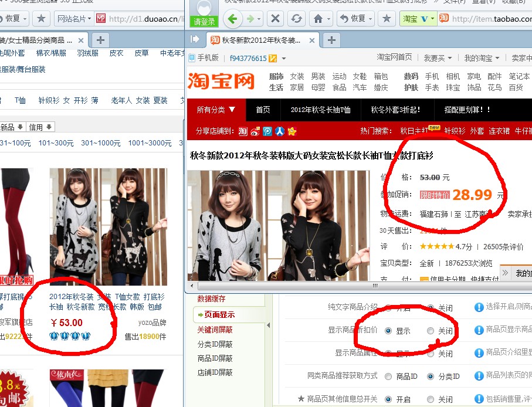
Task: Stop loading with the X toolbar button
Action: [275, 18]
